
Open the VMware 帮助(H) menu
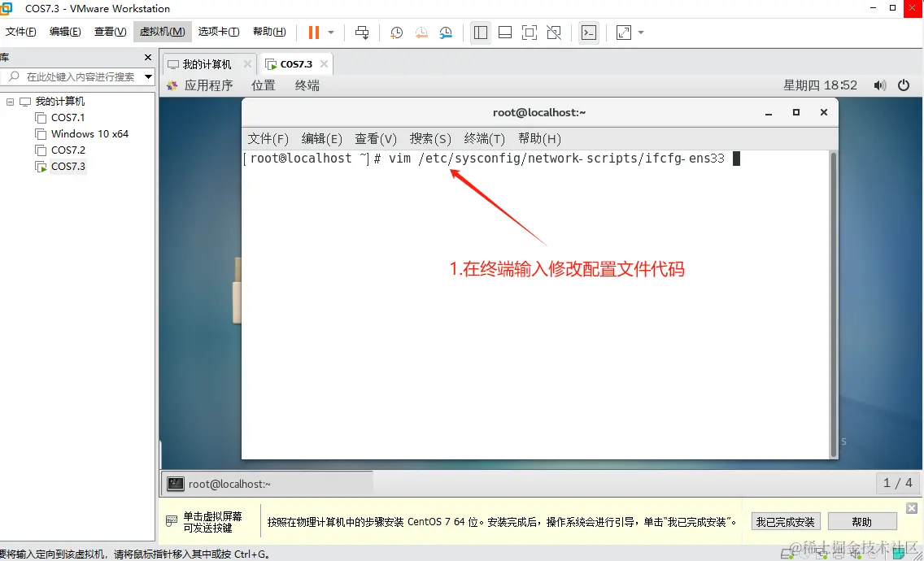(269, 32)
